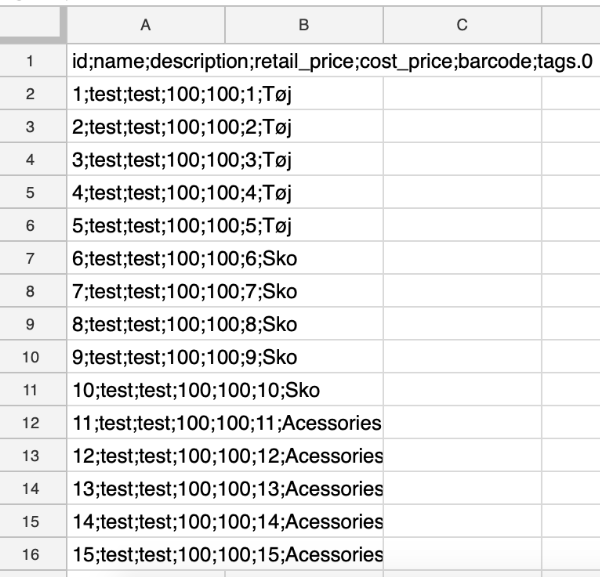Select the cell starting with id;name;description
Viewport: 600px width, 577px height.
point(145,62)
